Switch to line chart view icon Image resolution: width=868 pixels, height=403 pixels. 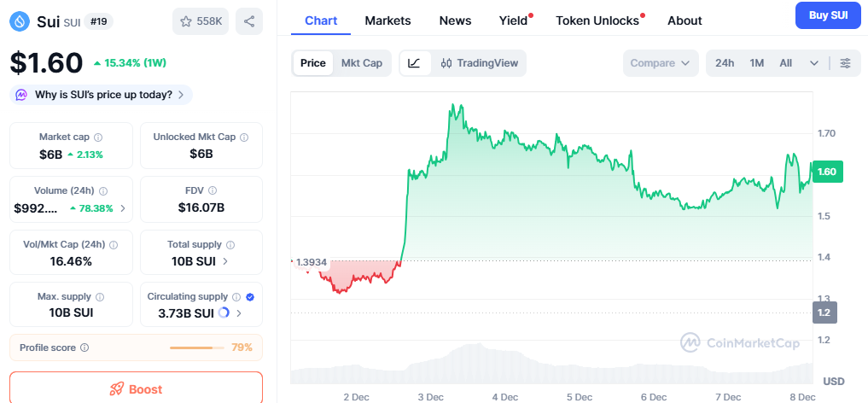click(x=414, y=63)
